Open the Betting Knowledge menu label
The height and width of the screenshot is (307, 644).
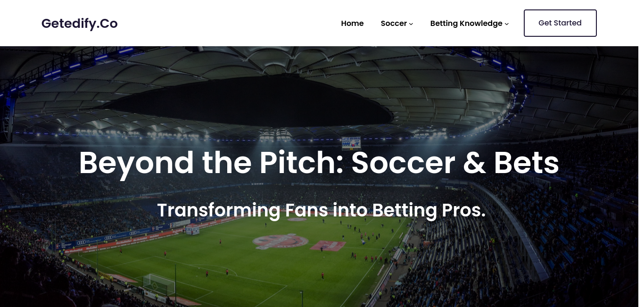click(x=466, y=23)
